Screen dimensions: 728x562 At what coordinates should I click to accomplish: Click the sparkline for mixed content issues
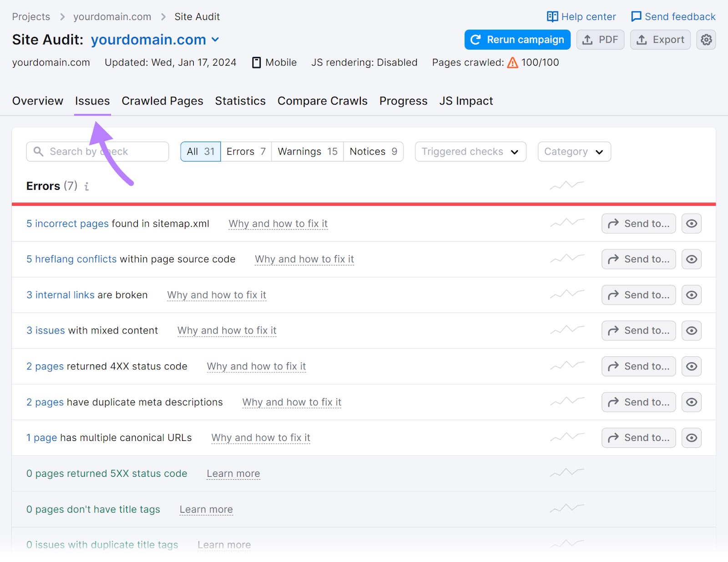click(566, 330)
